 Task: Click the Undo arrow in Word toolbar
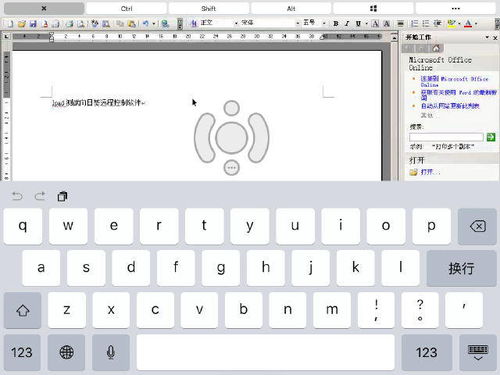(145, 24)
